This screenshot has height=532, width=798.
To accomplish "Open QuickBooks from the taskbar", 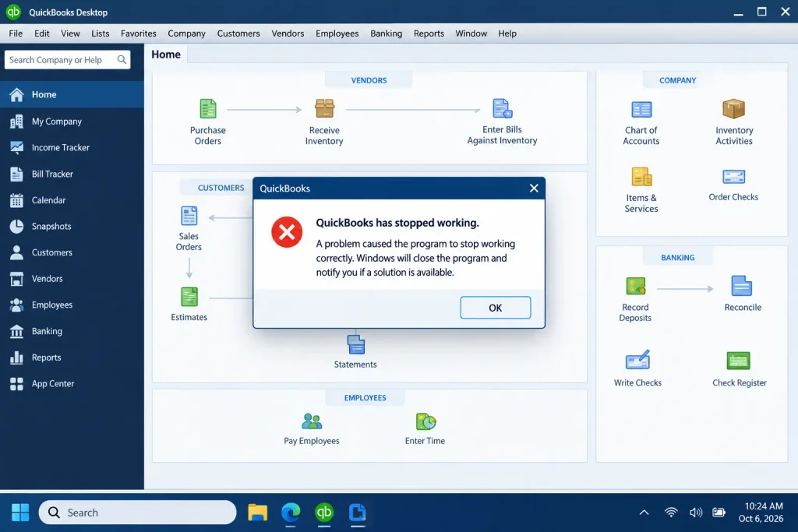I will [324, 513].
